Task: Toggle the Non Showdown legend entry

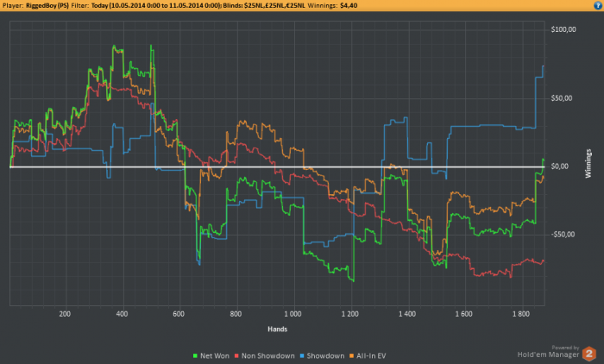Action: point(264,356)
